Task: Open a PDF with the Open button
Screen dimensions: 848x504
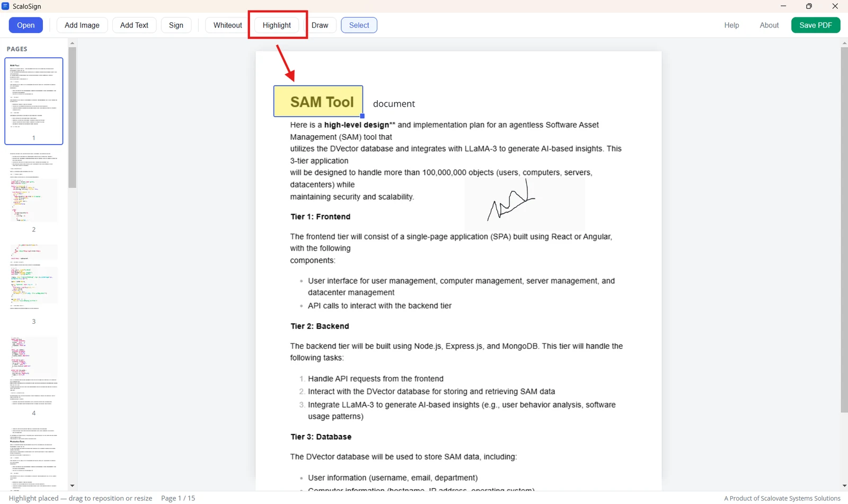Action: [x=26, y=25]
